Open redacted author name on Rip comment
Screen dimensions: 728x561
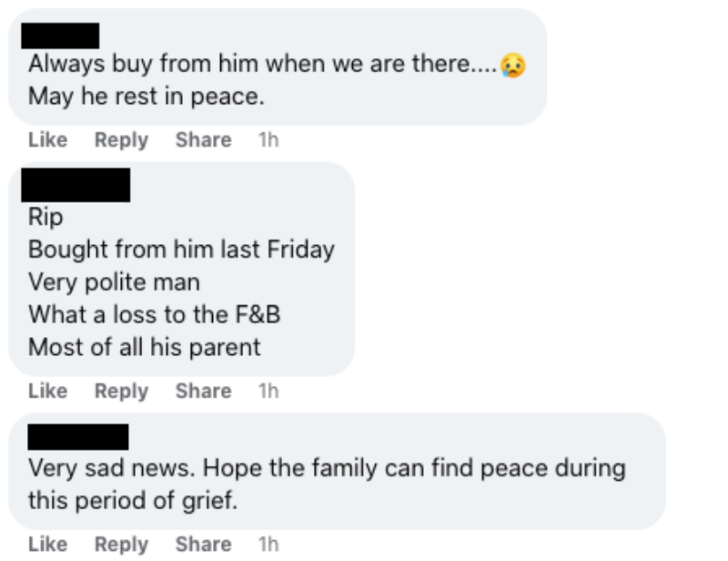tap(76, 185)
